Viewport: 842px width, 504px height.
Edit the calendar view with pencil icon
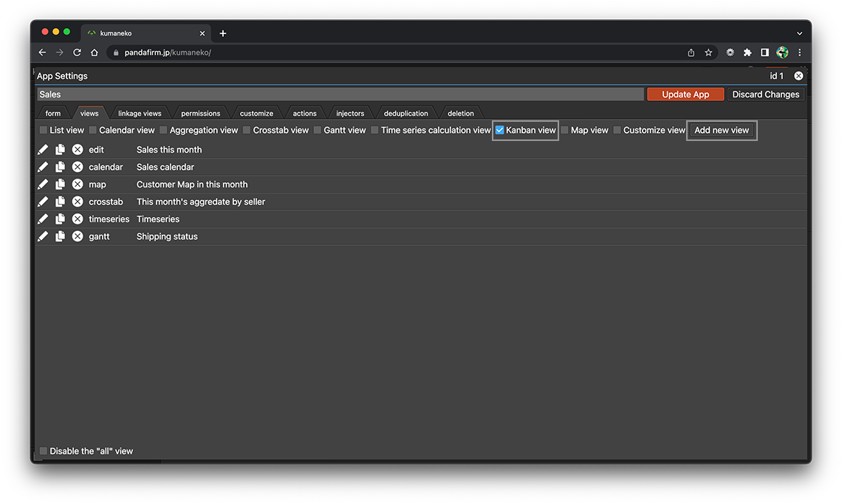[x=43, y=167]
